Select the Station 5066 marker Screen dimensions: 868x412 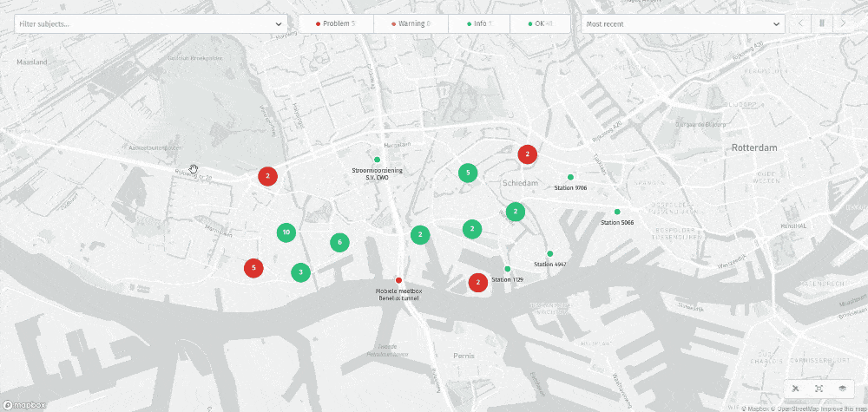[x=617, y=212]
